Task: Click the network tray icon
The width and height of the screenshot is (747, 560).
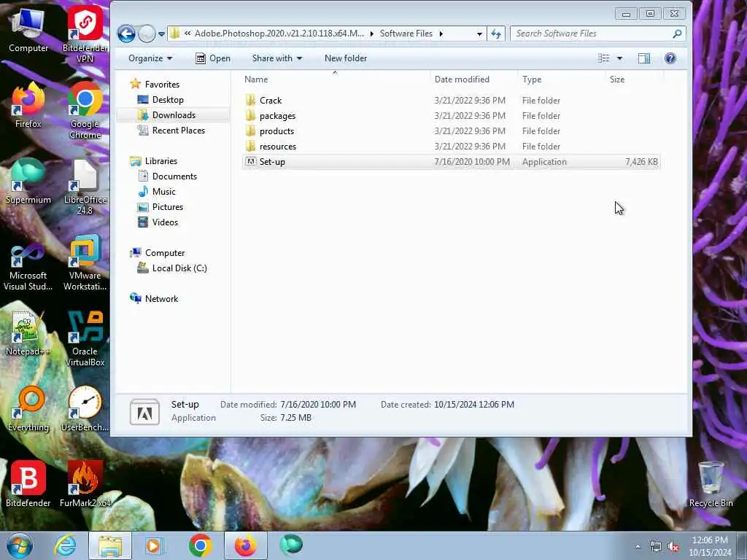Action: (x=656, y=547)
